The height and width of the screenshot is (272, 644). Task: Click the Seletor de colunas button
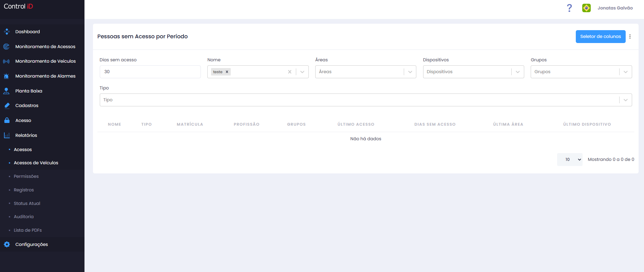pyautogui.click(x=601, y=37)
